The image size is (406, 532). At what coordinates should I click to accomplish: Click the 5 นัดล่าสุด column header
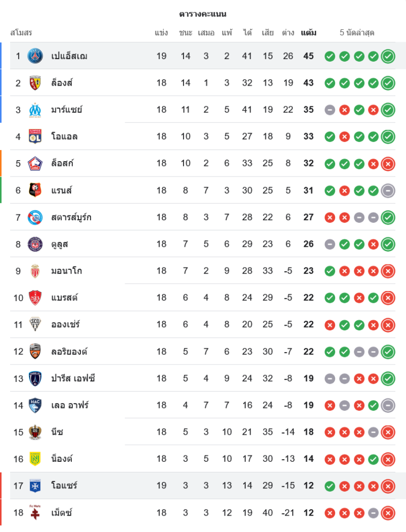coord(357,33)
